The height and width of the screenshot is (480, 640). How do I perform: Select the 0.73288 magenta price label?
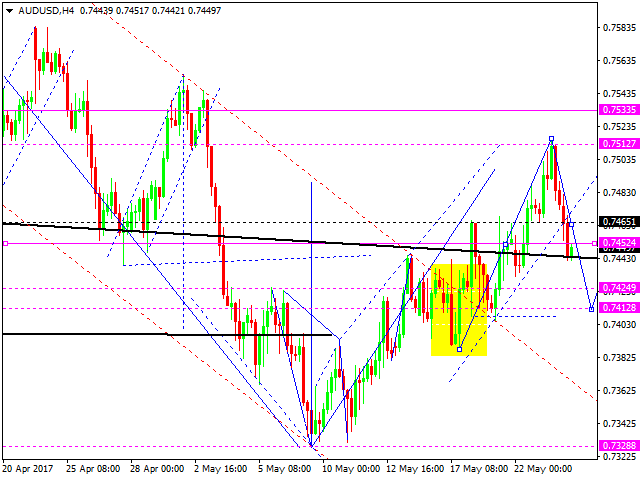(x=619, y=445)
